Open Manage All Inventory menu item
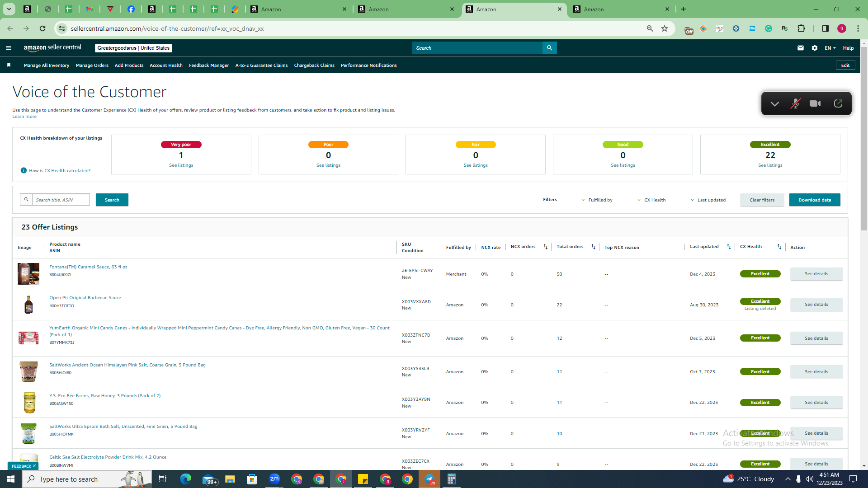Screen dimensions: 868x488 [47, 65]
